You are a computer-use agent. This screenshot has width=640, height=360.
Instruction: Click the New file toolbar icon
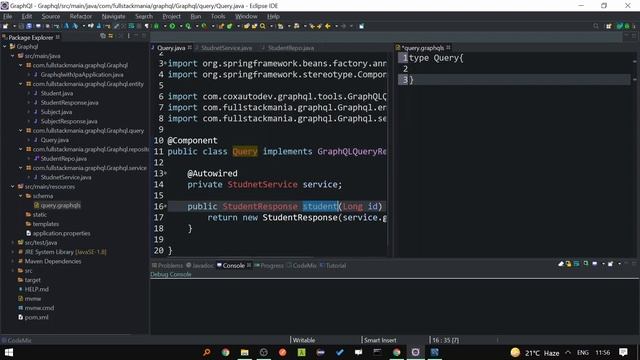(5, 26)
